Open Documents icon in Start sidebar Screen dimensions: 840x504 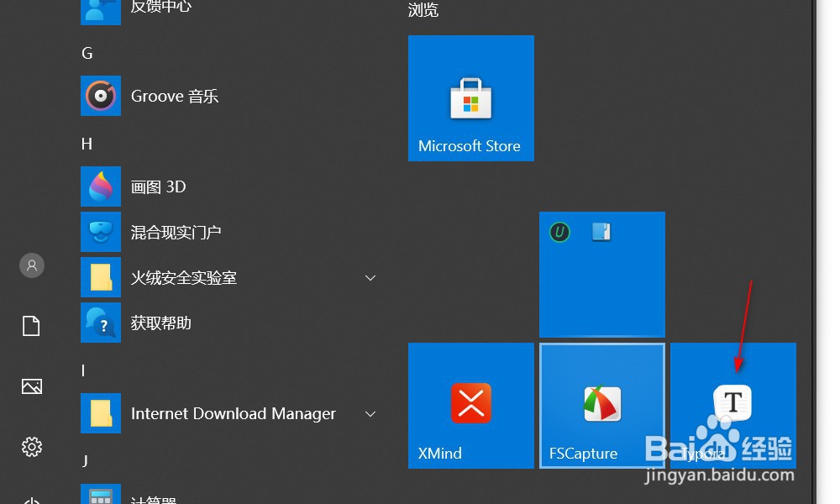coord(31,326)
